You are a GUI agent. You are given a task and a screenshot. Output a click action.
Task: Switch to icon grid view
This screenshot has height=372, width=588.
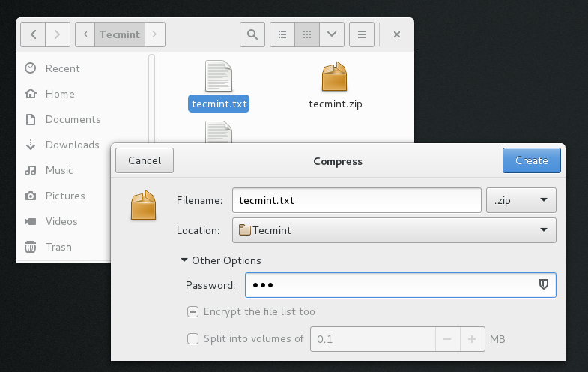pos(307,34)
